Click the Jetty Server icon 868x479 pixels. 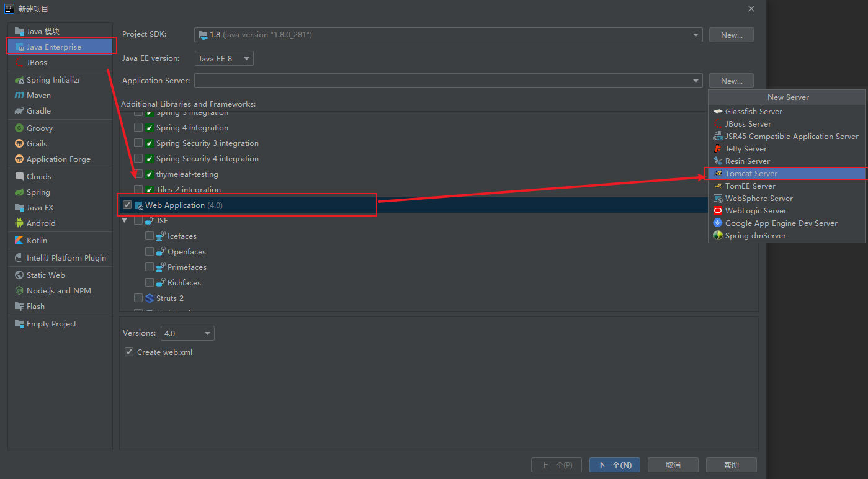(x=718, y=148)
